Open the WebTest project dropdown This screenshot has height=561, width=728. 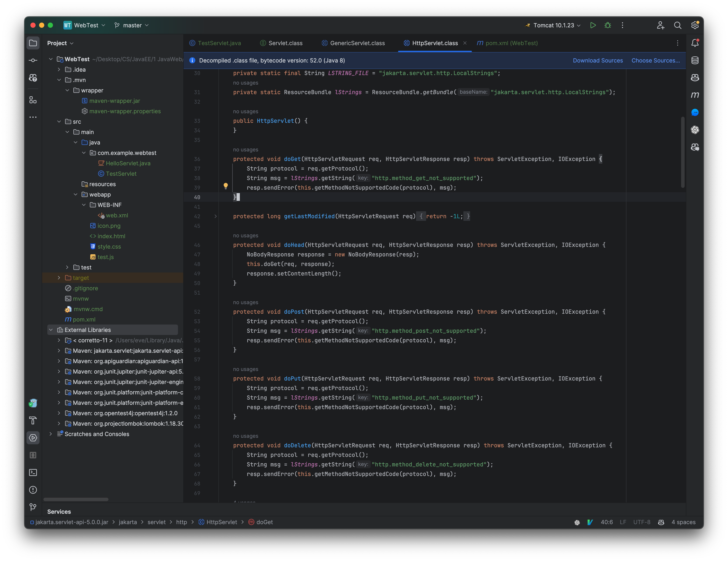[x=85, y=25]
